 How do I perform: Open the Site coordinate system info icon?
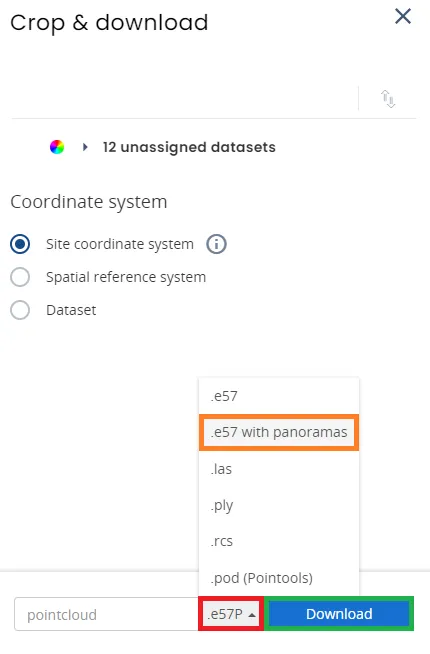pyautogui.click(x=216, y=244)
